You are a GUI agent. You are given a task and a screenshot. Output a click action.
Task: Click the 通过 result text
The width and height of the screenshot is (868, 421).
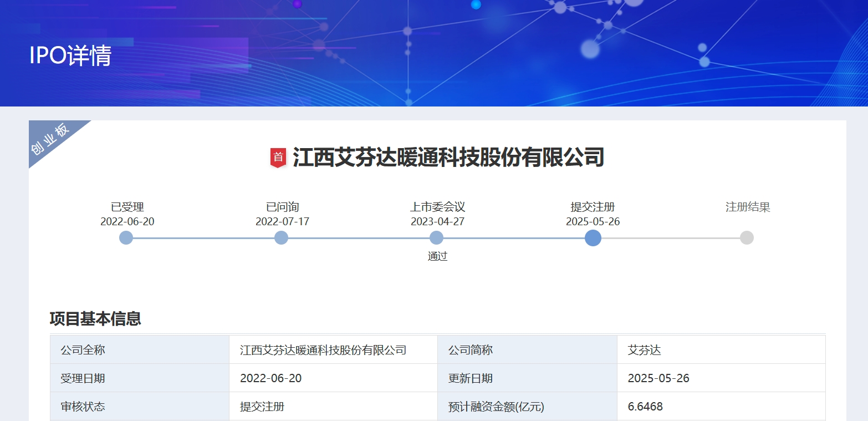point(438,256)
